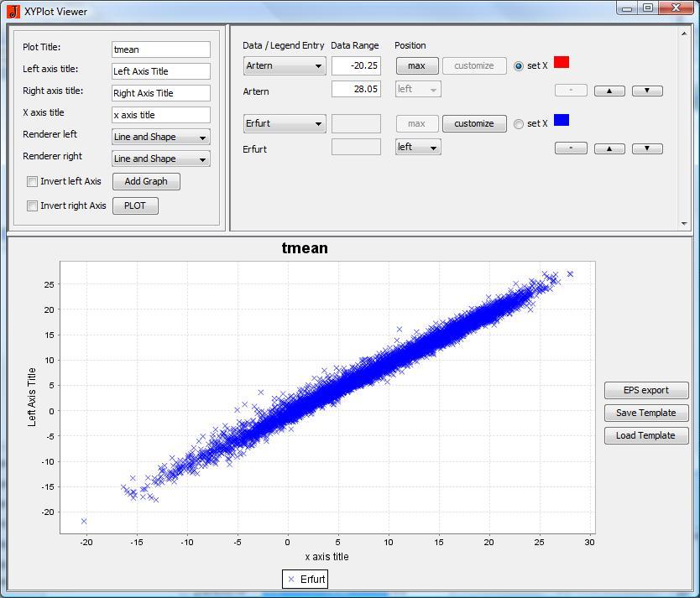
Task: Click the Java icon in the title bar
Action: click(12, 9)
